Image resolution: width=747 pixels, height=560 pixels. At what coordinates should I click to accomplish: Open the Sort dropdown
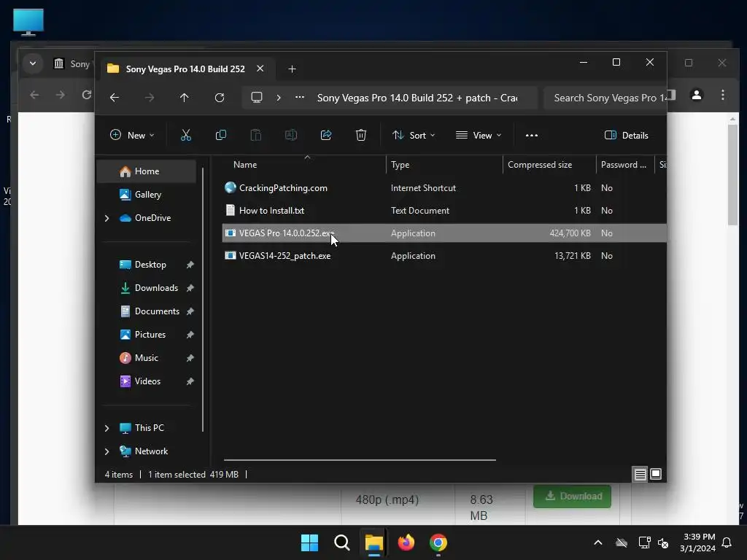414,135
